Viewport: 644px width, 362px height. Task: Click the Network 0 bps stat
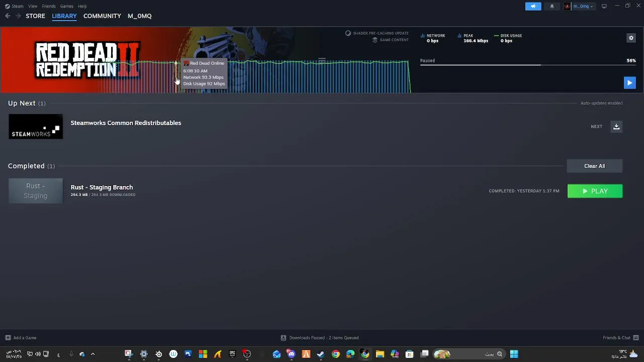pos(433,38)
